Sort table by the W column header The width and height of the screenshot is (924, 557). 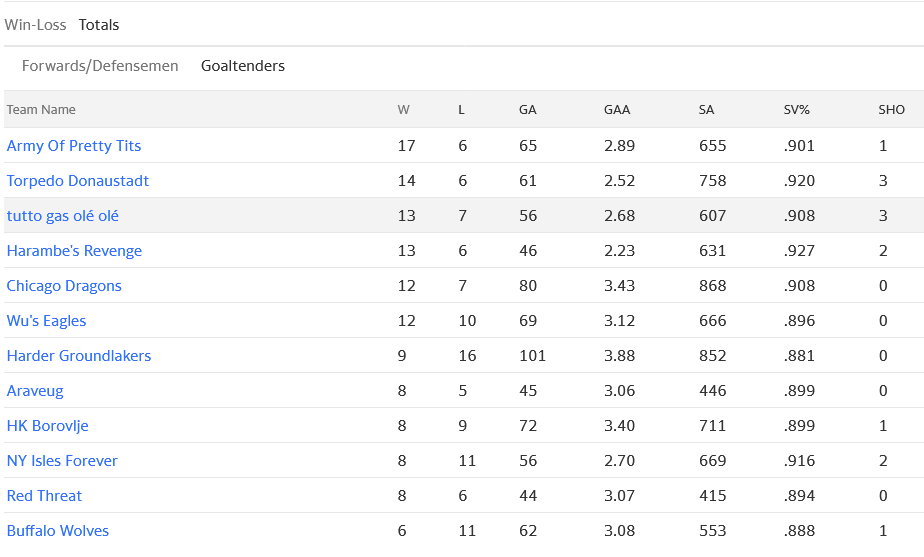point(403,110)
